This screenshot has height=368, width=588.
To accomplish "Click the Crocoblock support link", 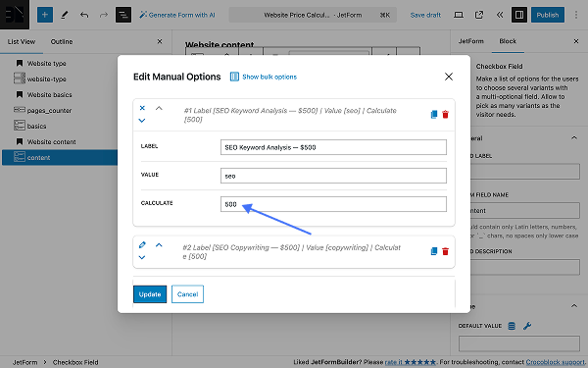I will click(555, 362).
